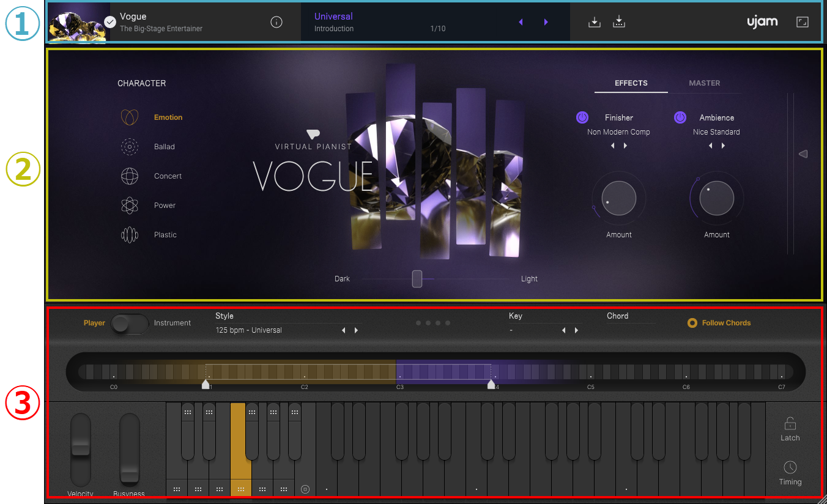Choose the Power character label
827x504 pixels.
point(165,206)
